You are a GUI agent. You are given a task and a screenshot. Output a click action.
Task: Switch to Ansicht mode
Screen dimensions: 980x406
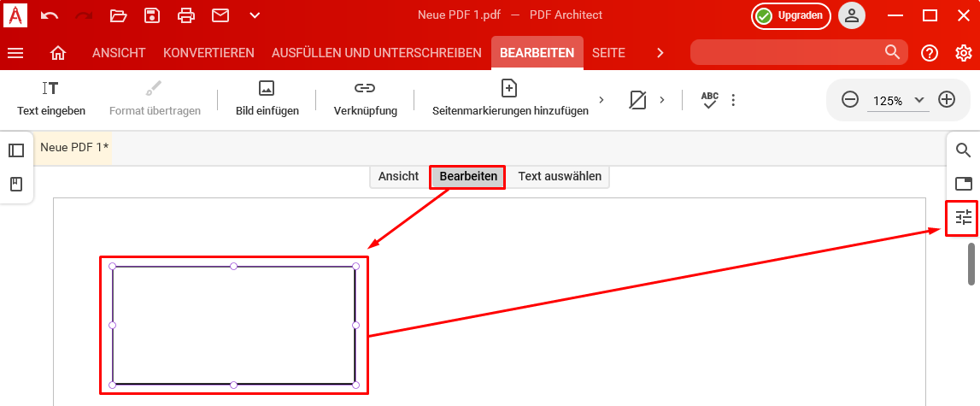click(399, 176)
